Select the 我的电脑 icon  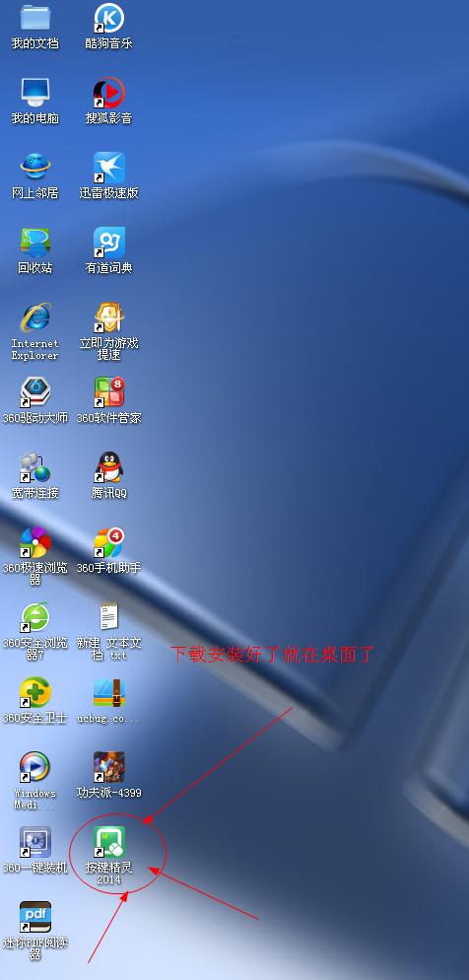tap(34, 93)
